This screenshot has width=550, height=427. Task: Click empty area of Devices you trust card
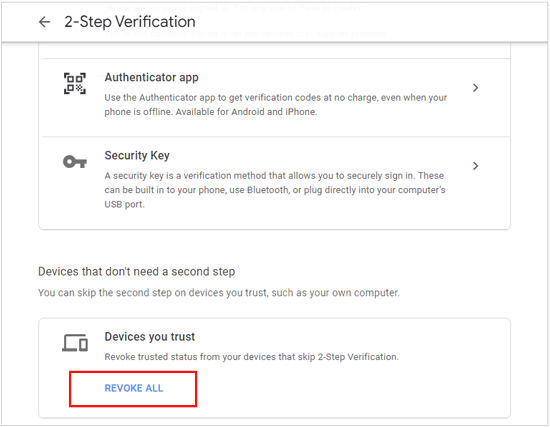coord(351,389)
